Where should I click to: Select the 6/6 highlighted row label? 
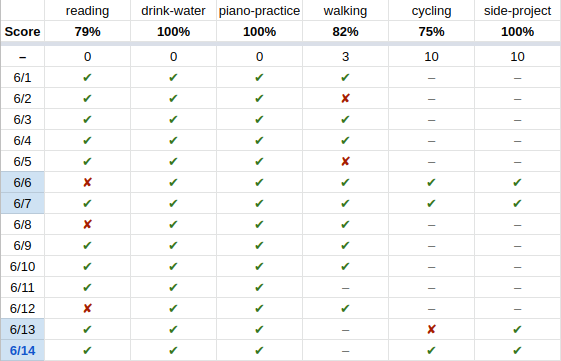[x=23, y=182]
